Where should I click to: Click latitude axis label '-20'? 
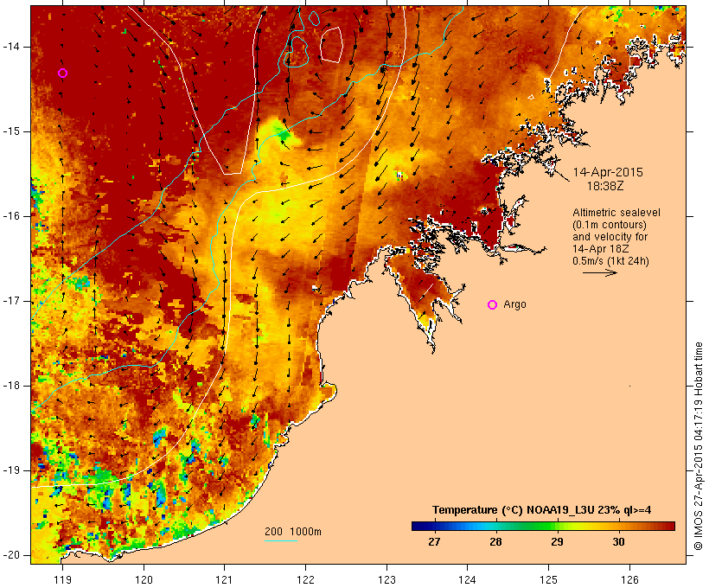(x=10, y=555)
